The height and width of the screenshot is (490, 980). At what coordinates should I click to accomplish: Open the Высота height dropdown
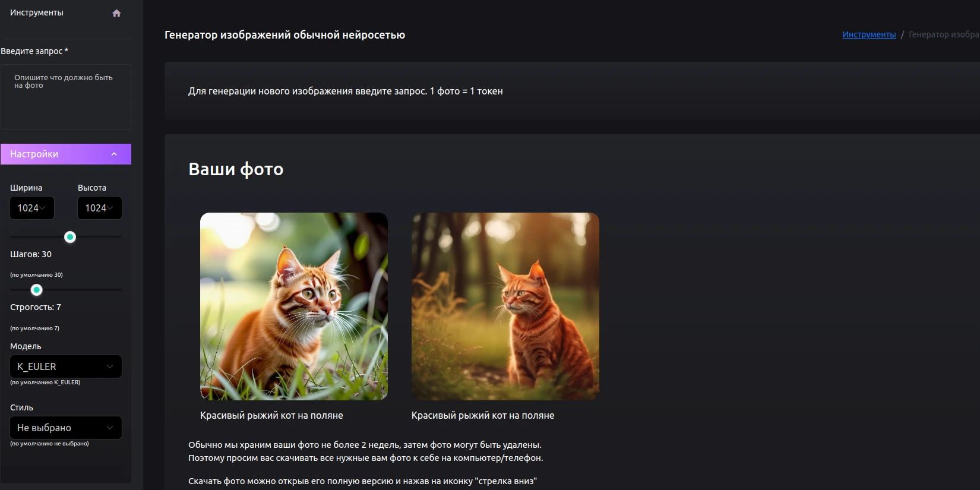(99, 208)
